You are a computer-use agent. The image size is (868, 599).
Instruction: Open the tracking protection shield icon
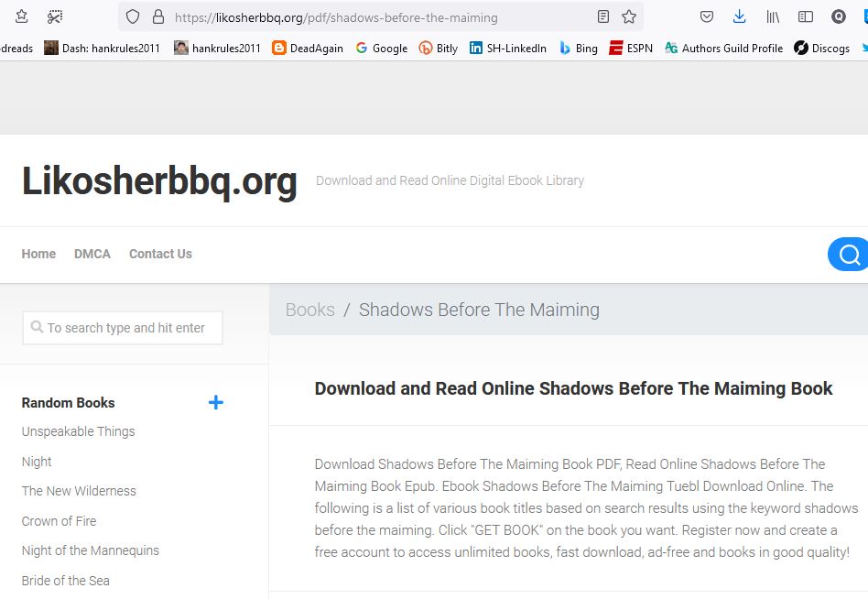pyautogui.click(x=133, y=16)
